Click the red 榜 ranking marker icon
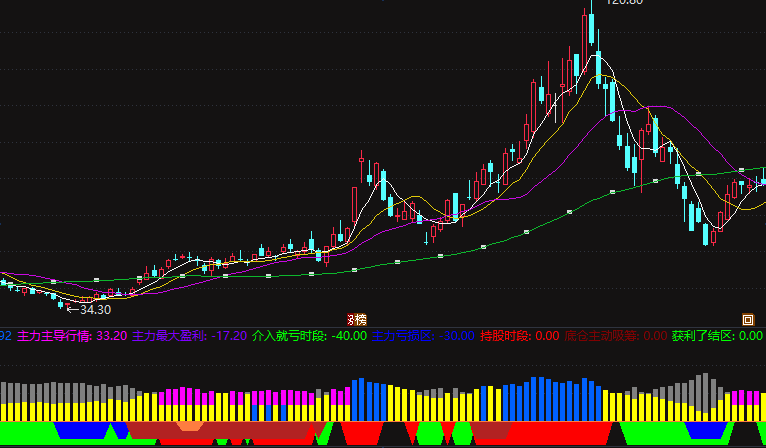This screenshot has height=448, width=766. pos(357,320)
